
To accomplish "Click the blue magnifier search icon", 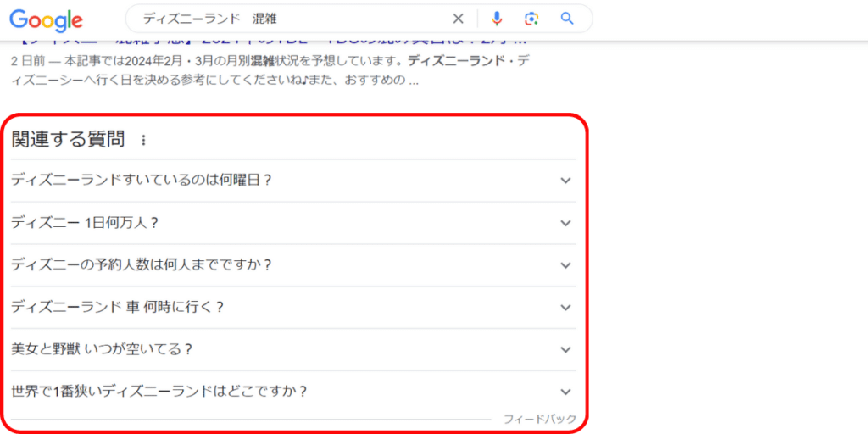I will pyautogui.click(x=566, y=19).
